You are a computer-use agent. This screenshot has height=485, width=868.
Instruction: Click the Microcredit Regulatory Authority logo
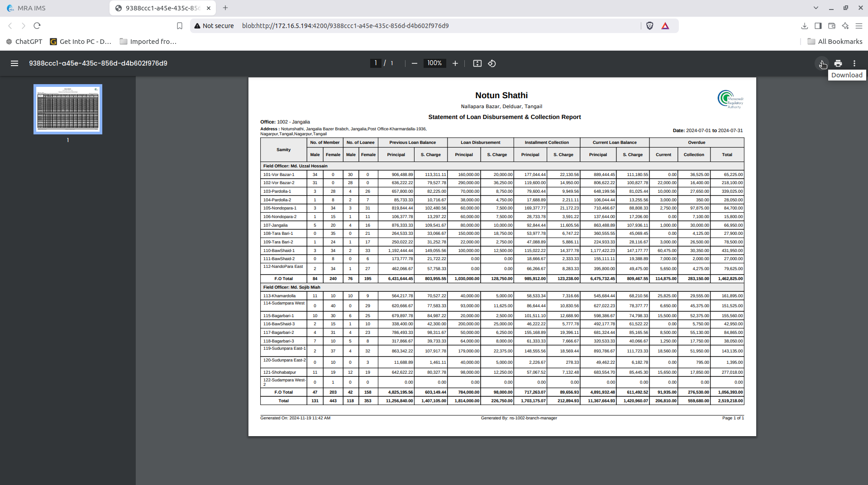(x=730, y=99)
